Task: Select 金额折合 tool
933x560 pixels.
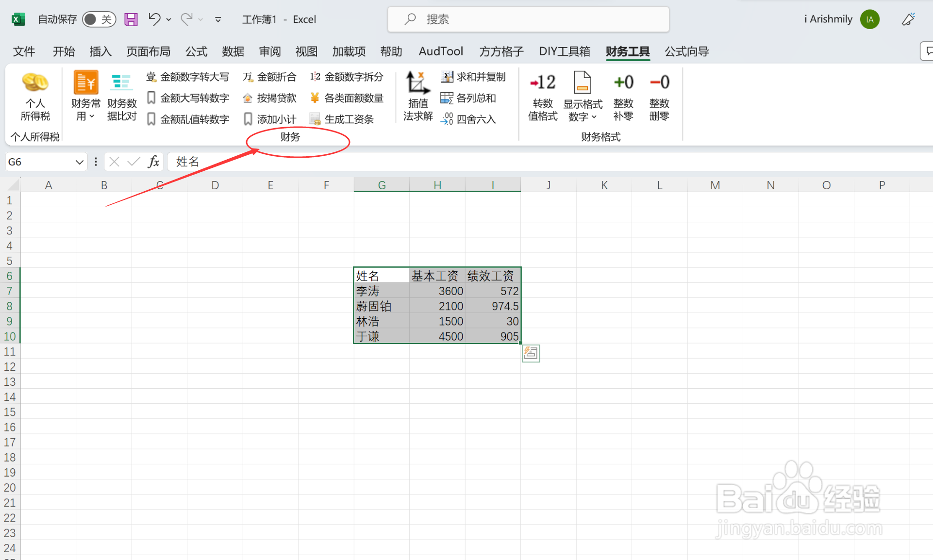Action: [x=269, y=77]
